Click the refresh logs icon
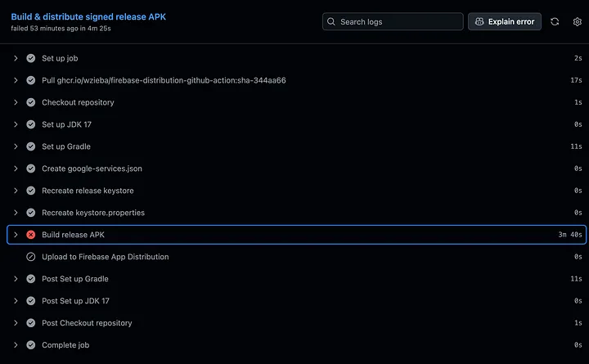Image resolution: width=589 pixels, height=364 pixels. pyautogui.click(x=555, y=22)
